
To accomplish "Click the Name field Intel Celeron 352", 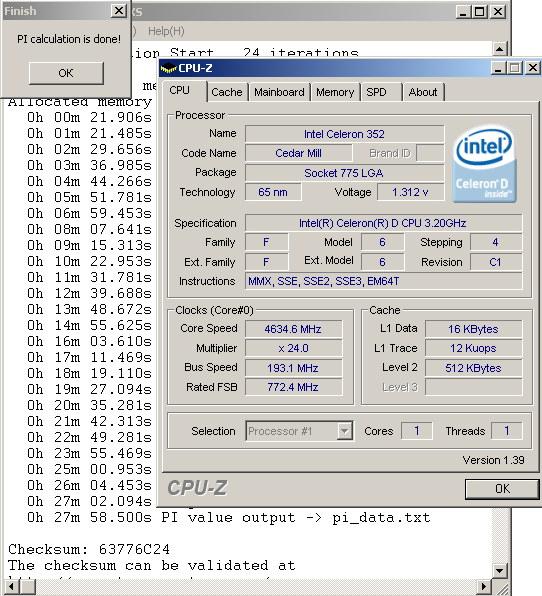I will tap(344, 134).
